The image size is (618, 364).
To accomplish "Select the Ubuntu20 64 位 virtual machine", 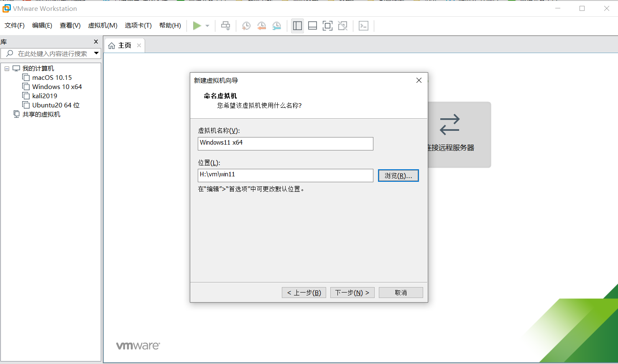I will (x=56, y=105).
